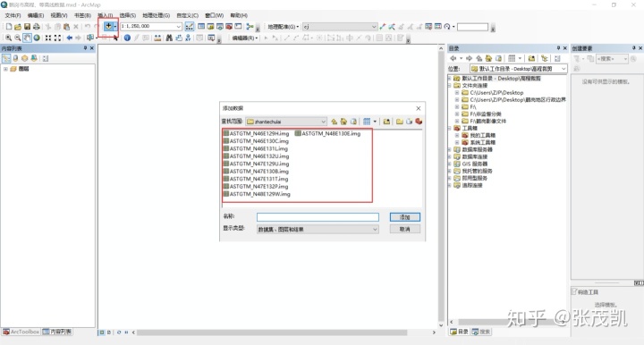The height and width of the screenshot is (345, 644).
Task: Toggle Contents Panel tree icon in Catalog toolbar
Action: pos(544,58)
